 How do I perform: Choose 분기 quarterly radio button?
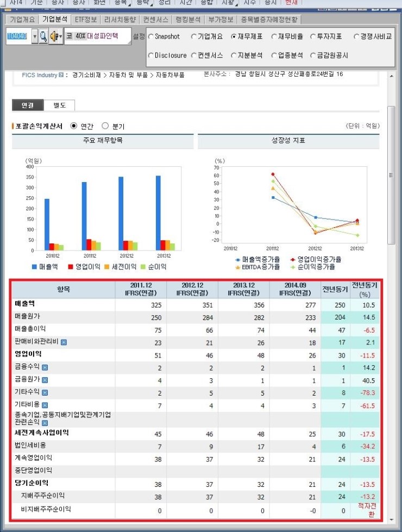click(x=105, y=126)
